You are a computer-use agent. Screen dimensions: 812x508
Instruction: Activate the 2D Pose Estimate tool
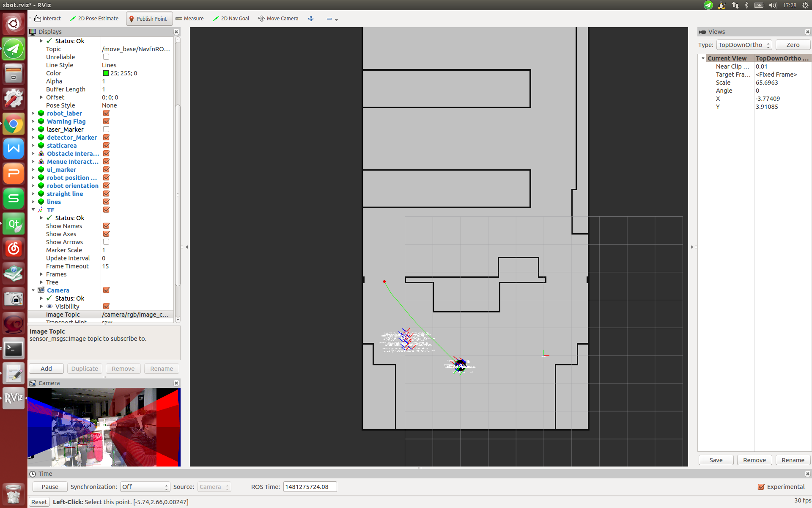[x=94, y=19]
